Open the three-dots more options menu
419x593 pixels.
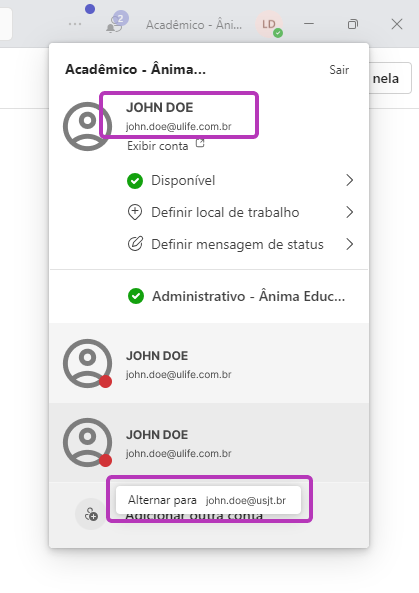coord(75,24)
